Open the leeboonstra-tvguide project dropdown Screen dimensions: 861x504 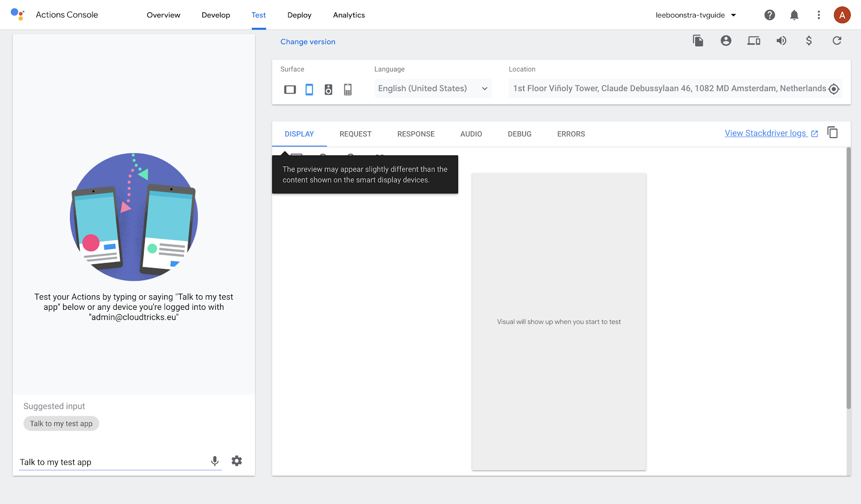695,15
